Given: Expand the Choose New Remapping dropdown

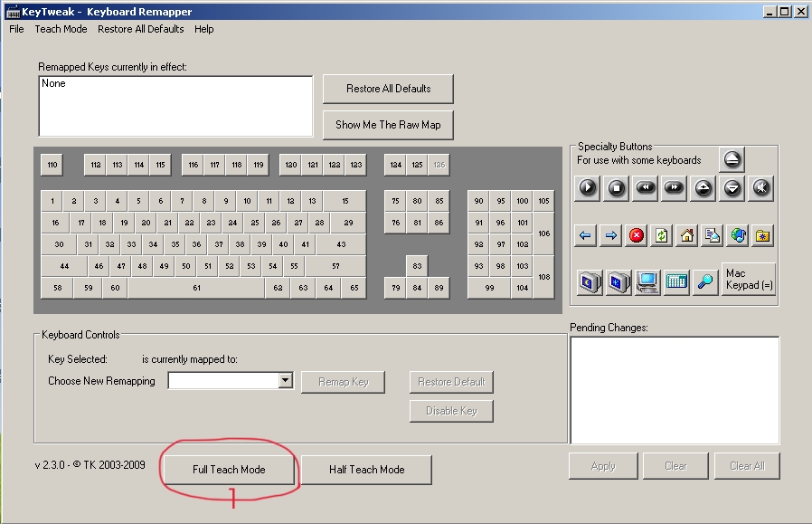Looking at the screenshot, I should coord(286,381).
